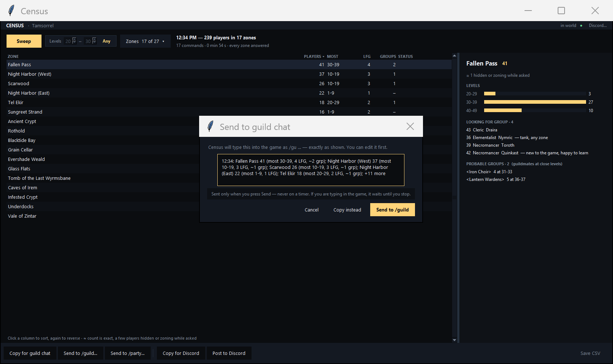
Task: Click the zone table scrollbar up arrow
Action: 454,56
